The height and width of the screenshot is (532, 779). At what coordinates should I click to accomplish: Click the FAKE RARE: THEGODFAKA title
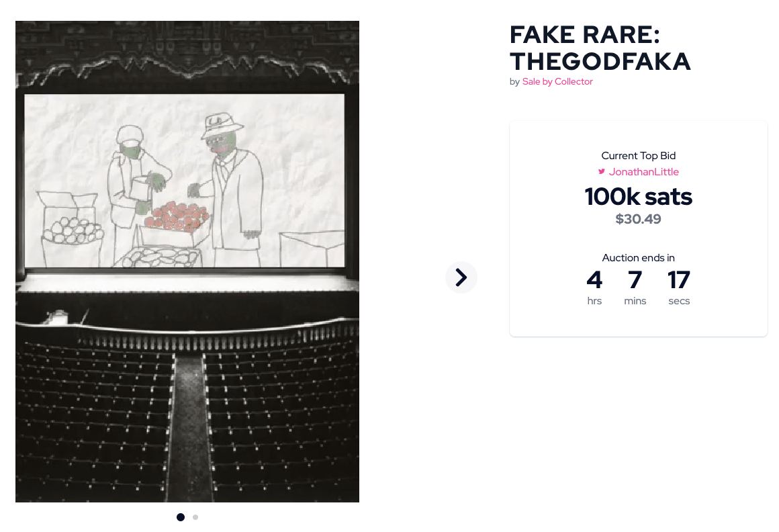(x=600, y=48)
